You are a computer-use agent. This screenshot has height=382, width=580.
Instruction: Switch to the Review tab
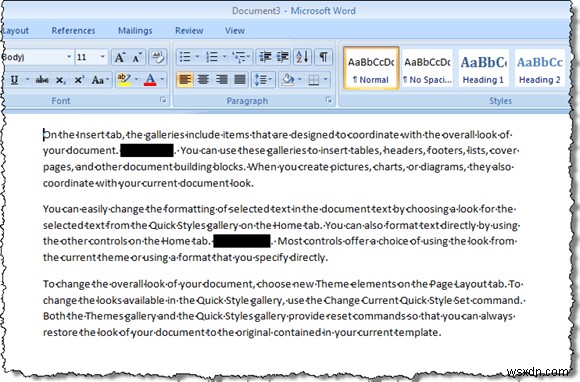tap(189, 31)
